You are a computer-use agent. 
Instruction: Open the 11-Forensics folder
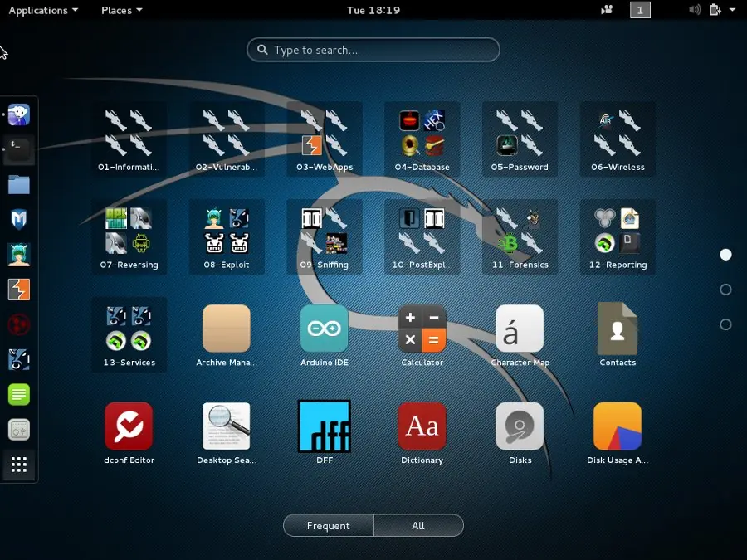(520, 236)
